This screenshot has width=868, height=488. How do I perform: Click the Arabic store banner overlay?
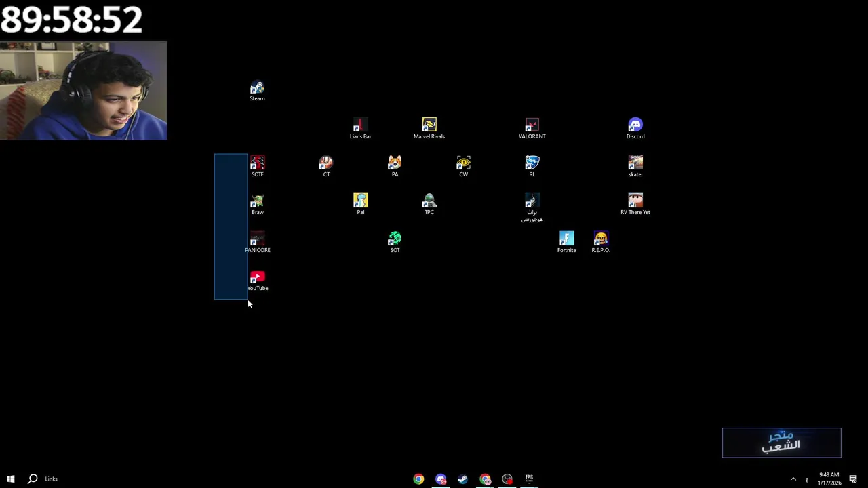pyautogui.click(x=781, y=443)
